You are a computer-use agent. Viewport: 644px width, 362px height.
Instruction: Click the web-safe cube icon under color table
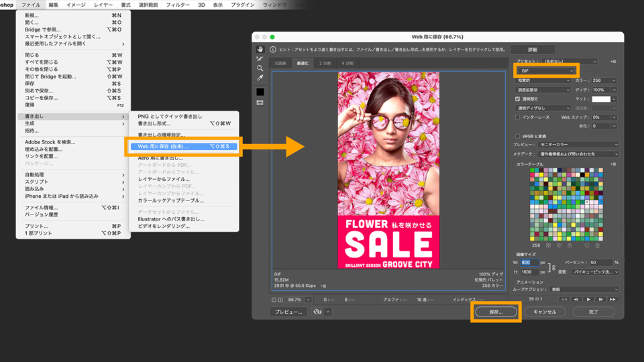[559, 245]
